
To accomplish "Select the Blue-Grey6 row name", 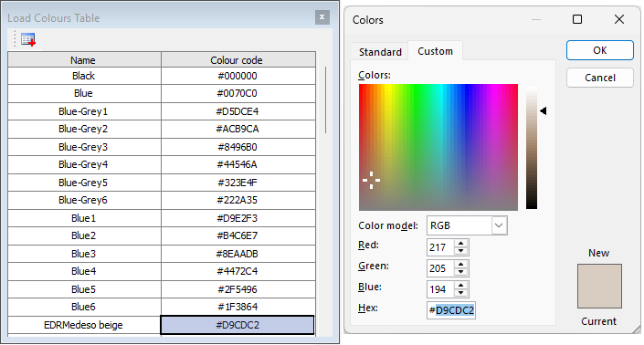I will (84, 200).
